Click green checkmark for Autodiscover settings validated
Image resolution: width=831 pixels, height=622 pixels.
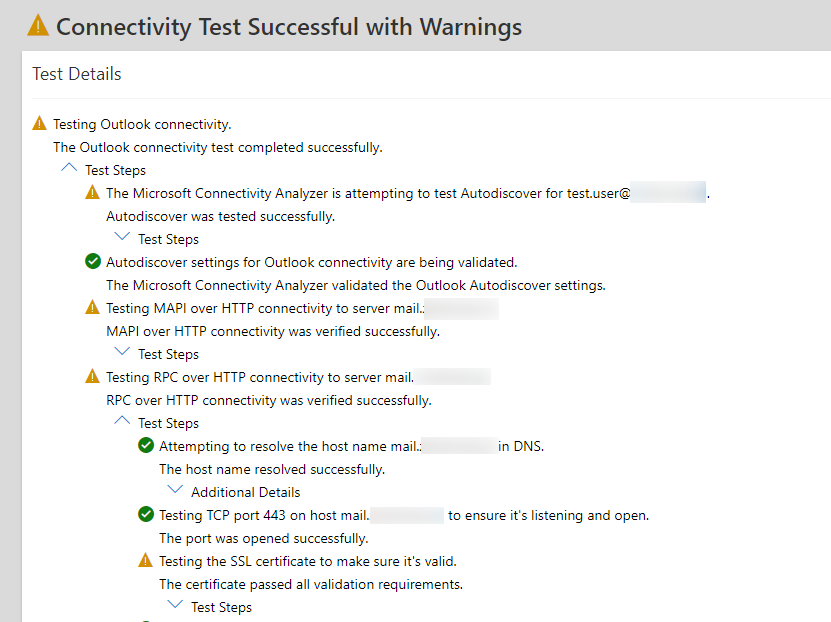click(93, 261)
